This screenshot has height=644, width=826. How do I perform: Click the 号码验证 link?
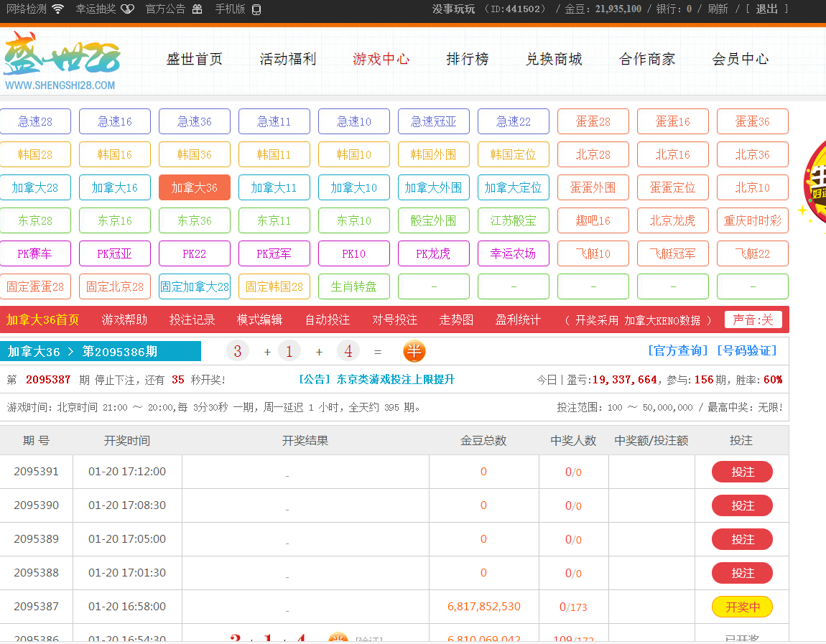coord(747,350)
